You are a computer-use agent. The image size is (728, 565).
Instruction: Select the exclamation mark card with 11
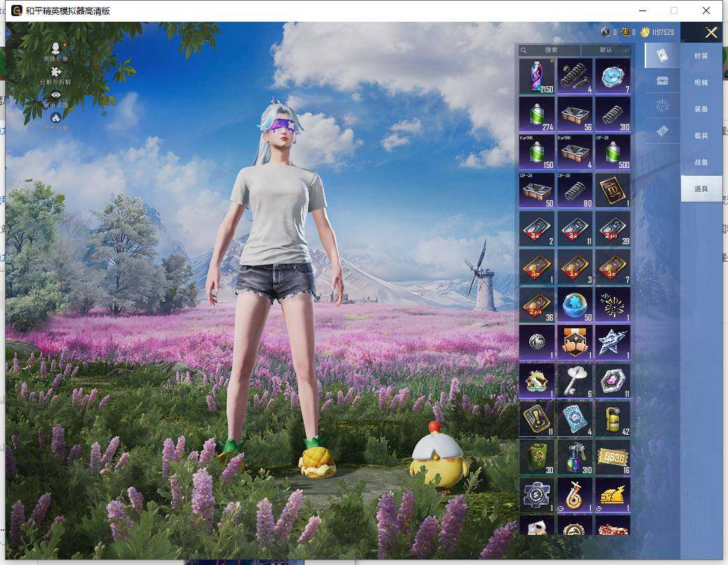(537, 419)
